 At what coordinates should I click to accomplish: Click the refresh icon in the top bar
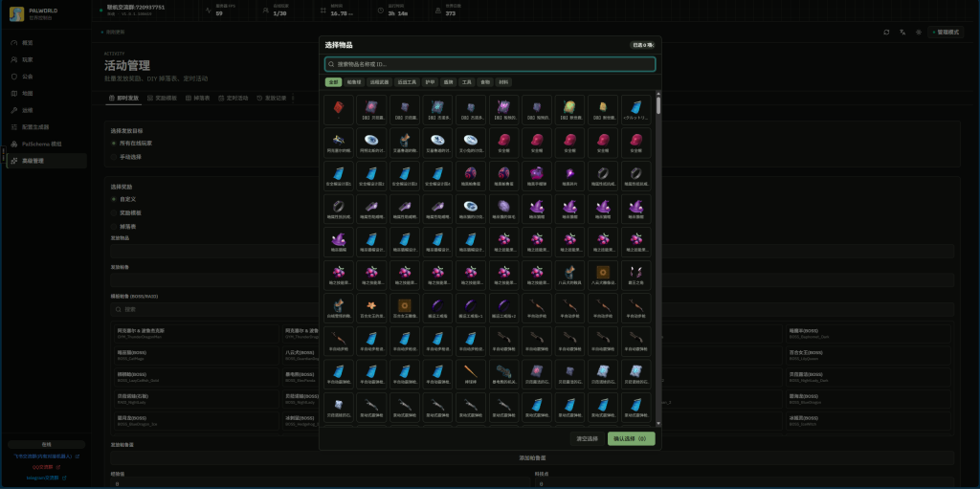pos(886,32)
